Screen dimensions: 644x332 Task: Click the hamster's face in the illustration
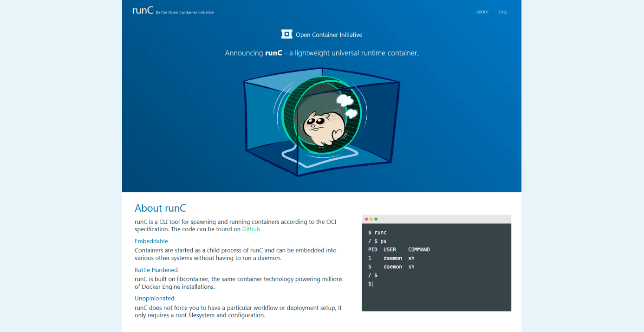pyautogui.click(x=315, y=124)
